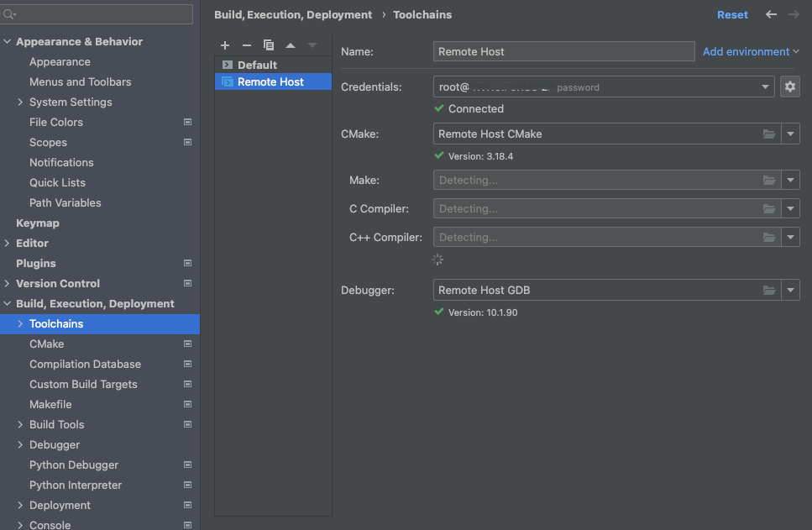Browse for CMake path folder icon

tap(768, 134)
